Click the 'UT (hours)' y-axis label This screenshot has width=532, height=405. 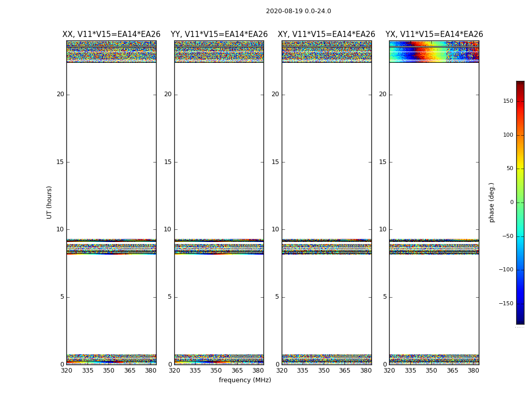(49, 202)
